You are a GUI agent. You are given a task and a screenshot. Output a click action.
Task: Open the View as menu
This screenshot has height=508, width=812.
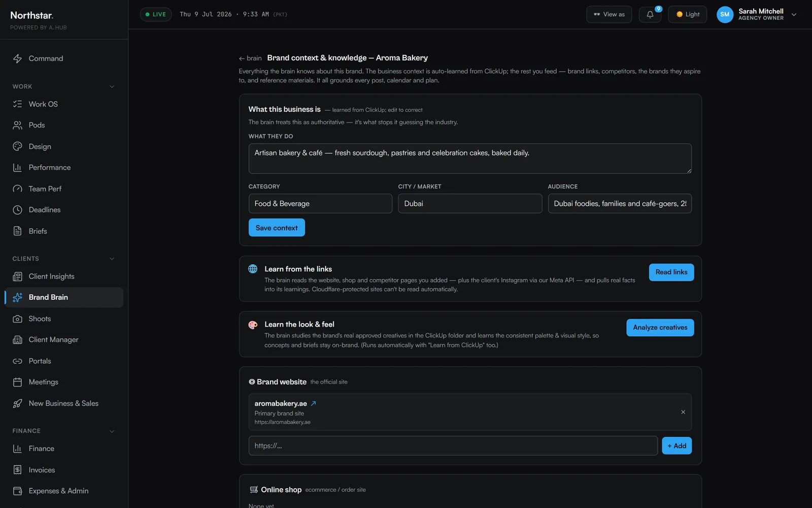(x=609, y=14)
